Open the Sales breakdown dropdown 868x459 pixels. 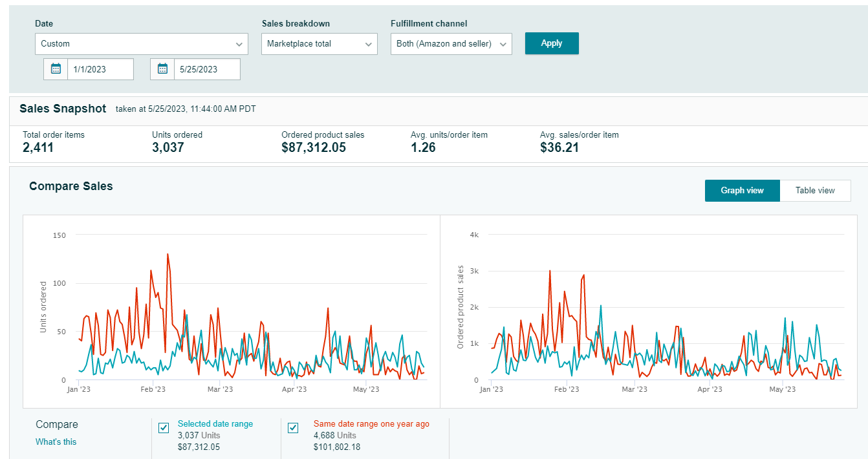[x=319, y=44]
